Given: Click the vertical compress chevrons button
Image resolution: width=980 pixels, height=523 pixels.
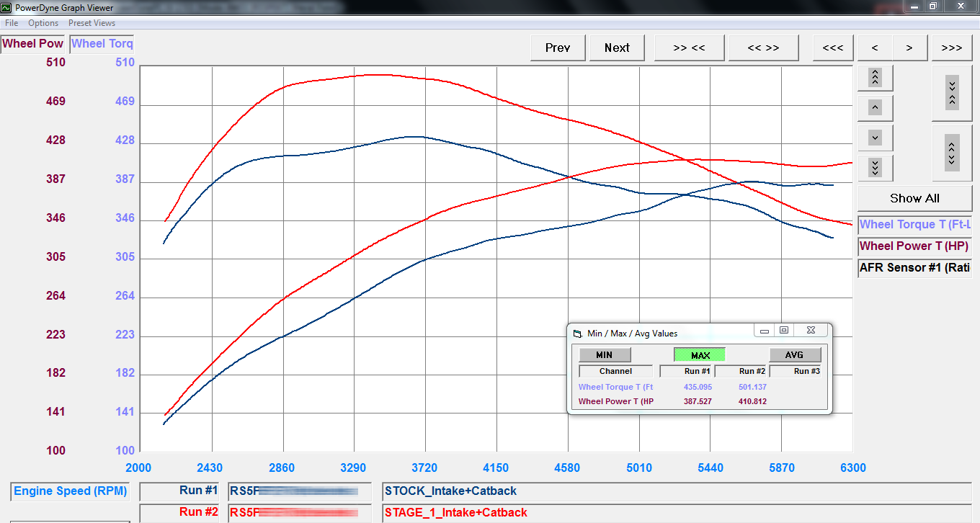Looking at the screenshot, I should pos(951,94).
